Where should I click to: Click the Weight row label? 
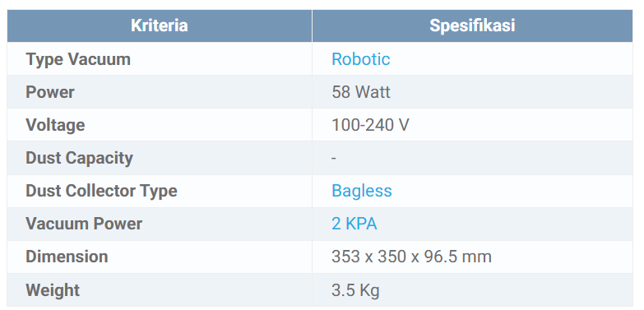pos(53,290)
